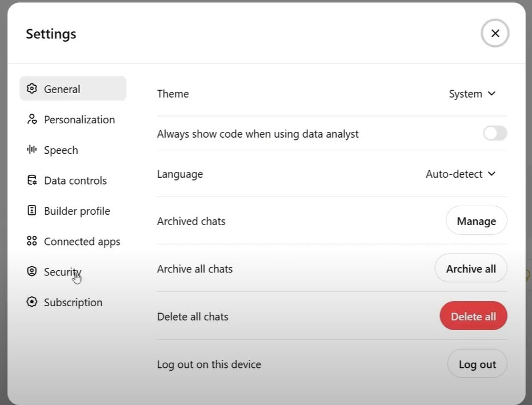Image resolution: width=532 pixels, height=405 pixels.
Task: Click the Log out button
Action: pos(477,364)
